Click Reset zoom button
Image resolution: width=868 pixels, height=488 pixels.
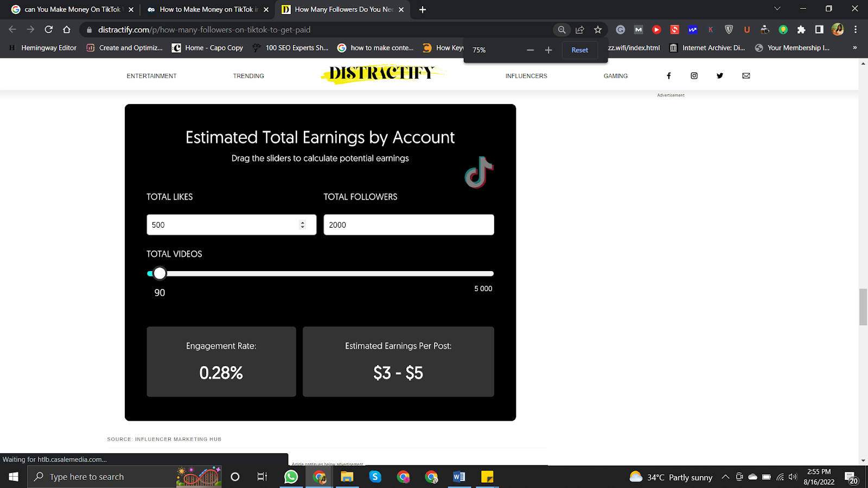579,50
